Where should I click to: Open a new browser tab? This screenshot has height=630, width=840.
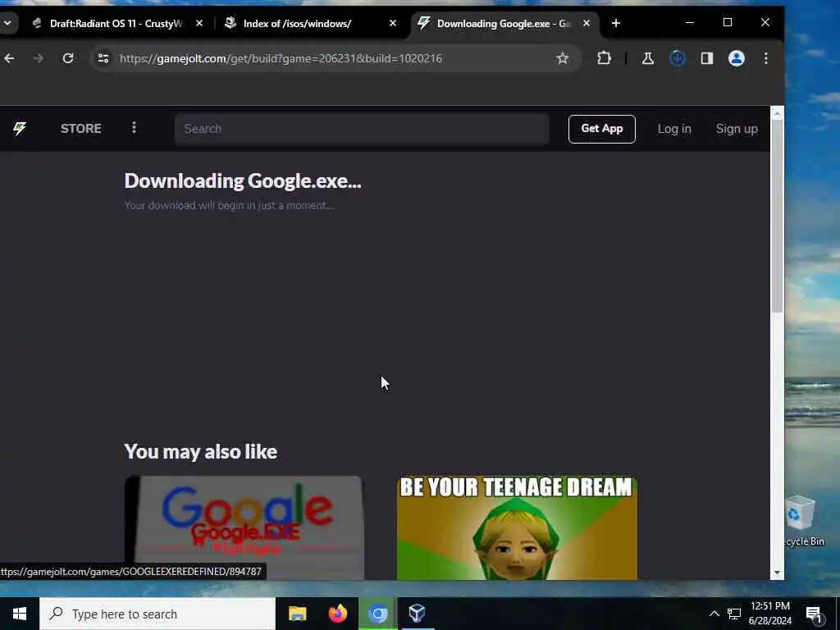615,23
